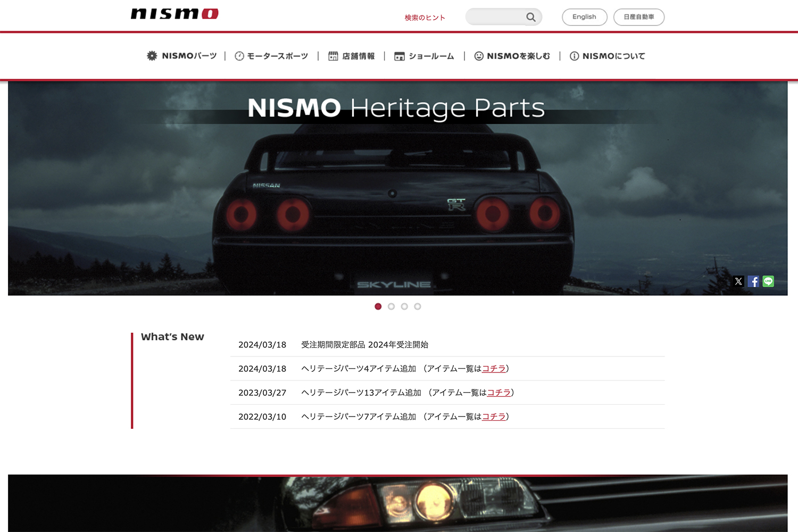Click the gear icon beside NISMOパーツ
Viewport: 798px width, 532px height.
(152, 56)
